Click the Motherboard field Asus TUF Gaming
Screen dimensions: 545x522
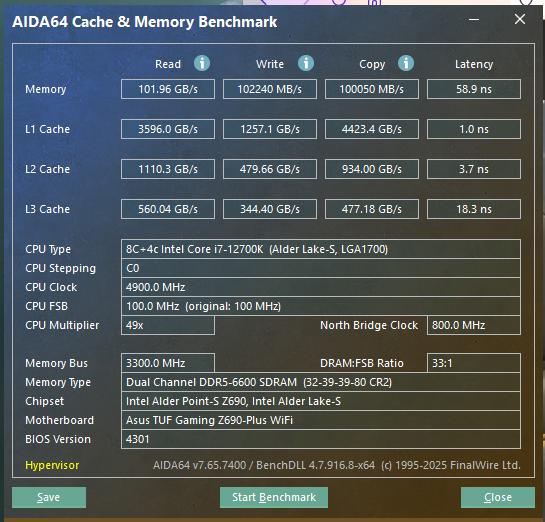[x=321, y=420]
